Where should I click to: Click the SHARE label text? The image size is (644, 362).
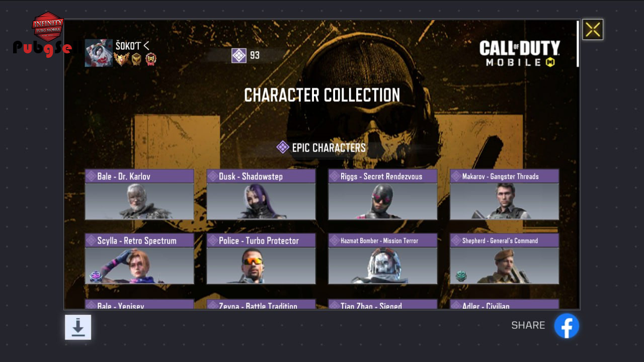pyautogui.click(x=528, y=325)
